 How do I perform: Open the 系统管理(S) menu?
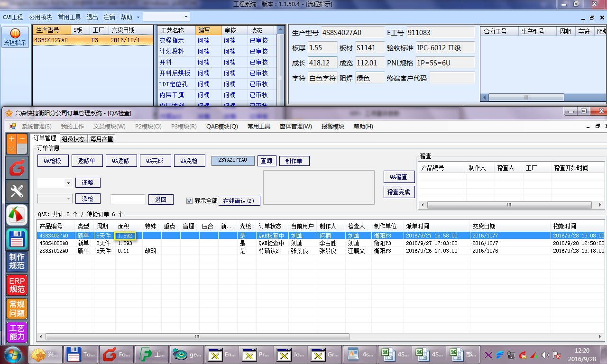(x=37, y=127)
